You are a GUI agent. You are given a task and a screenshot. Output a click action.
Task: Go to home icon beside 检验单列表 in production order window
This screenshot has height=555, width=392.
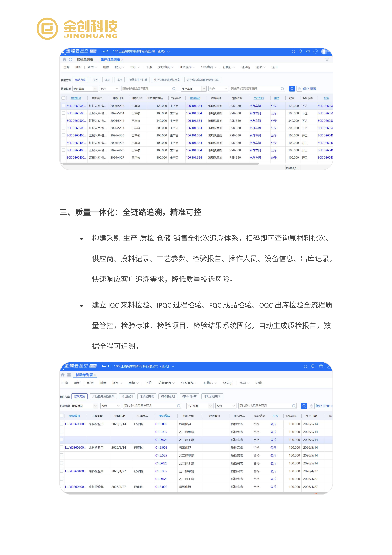coord(64,59)
